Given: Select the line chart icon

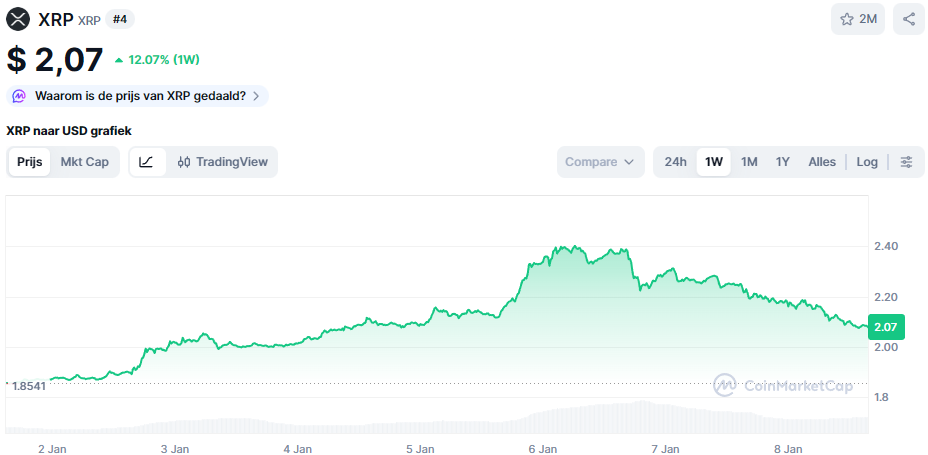Looking at the screenshot, I should pos(147,162).
